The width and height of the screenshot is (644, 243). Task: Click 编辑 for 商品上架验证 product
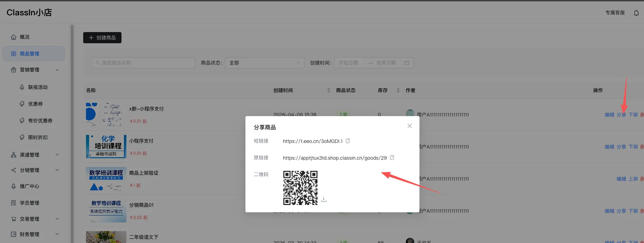pos(621,179)
